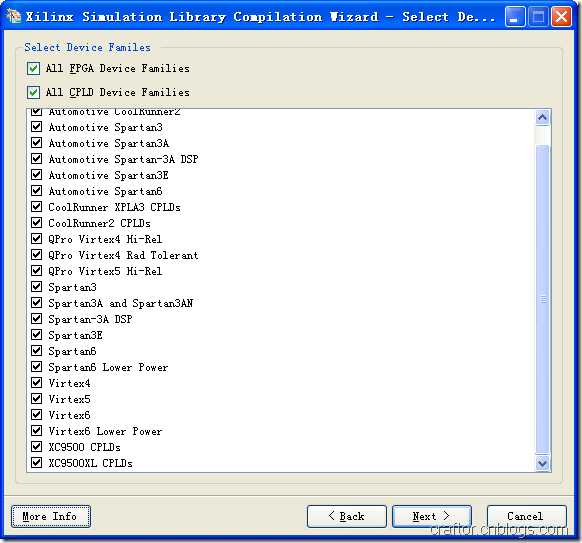Toggle the XC9500XL CPLDs checkbox
Image resolution: width=582 pixels, height=543 pixels.
[36, 463]
